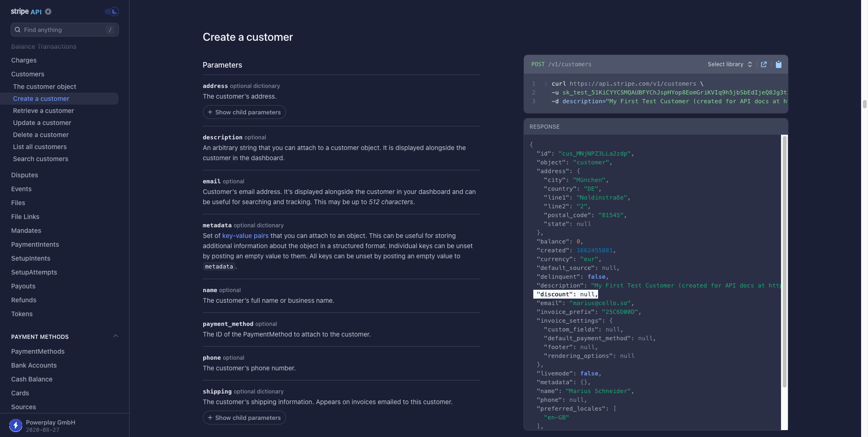Open The customer object page

pos(44,87)
